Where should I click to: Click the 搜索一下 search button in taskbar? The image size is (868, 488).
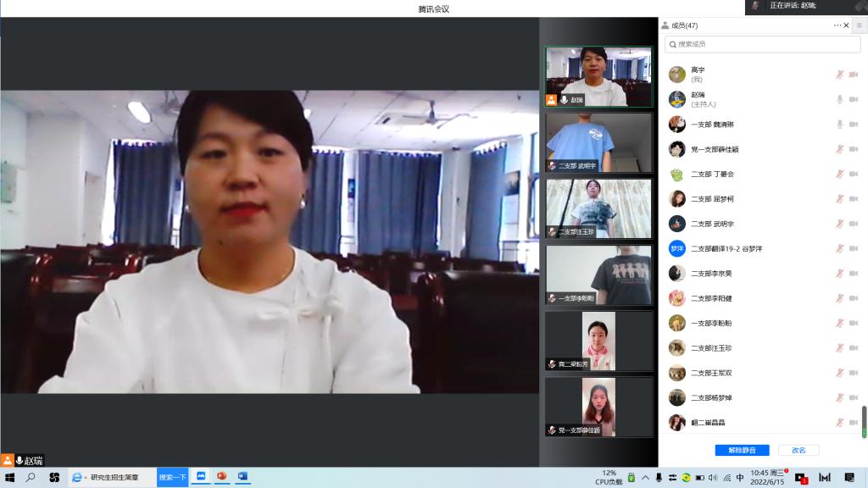pyautogui.click(x=172, y=478)
